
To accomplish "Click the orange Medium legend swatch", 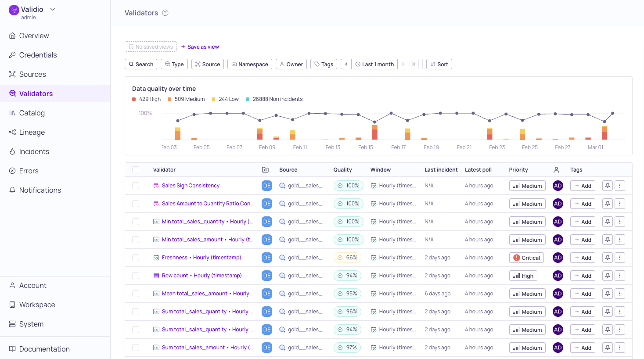I will (169, 99).
